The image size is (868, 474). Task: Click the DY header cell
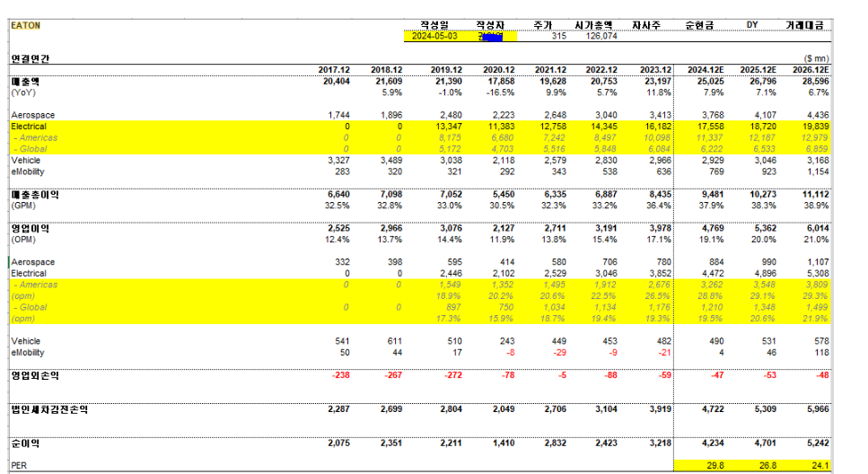[x=751, y=25]
